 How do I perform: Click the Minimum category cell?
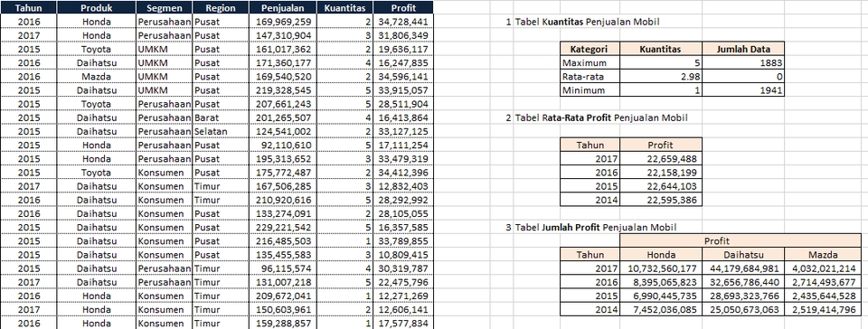click(x=590, y=90)
